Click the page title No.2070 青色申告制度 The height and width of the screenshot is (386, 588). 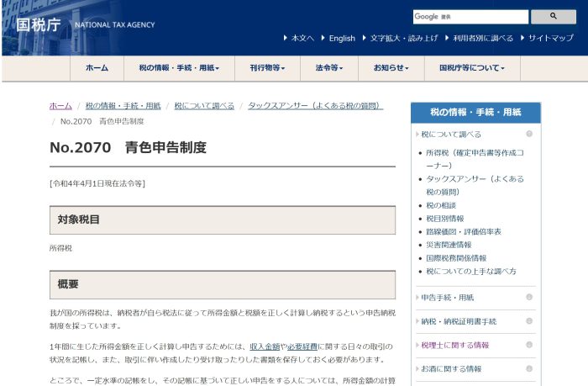128,147
